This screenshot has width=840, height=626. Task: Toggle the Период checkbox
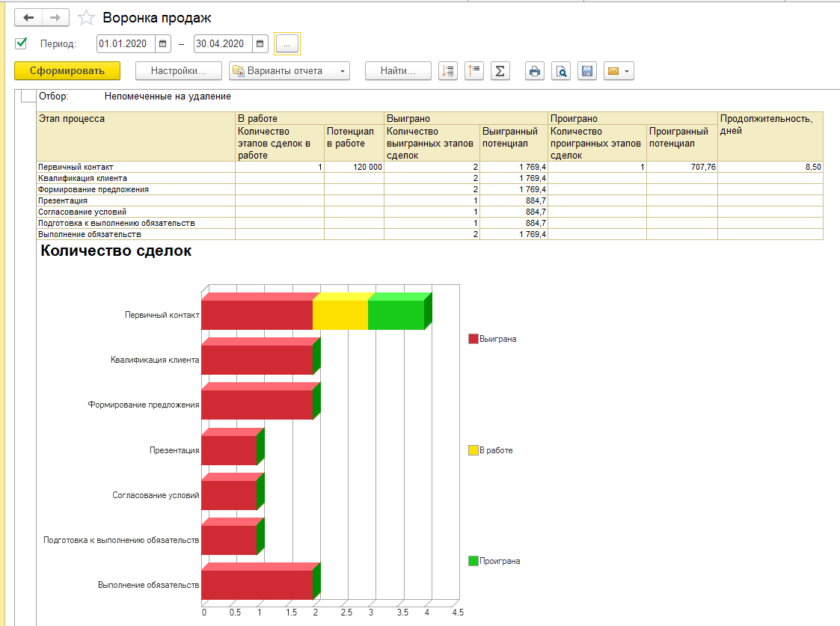point(21,43)
